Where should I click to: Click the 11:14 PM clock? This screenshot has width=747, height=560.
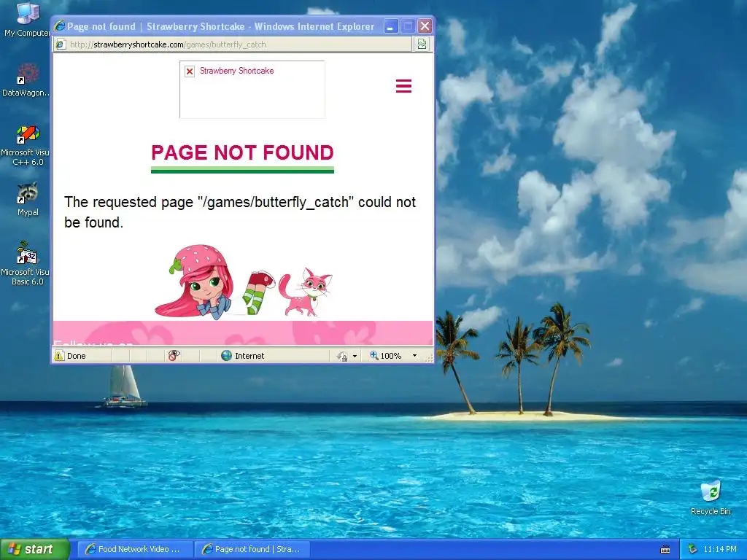(720, 549)
